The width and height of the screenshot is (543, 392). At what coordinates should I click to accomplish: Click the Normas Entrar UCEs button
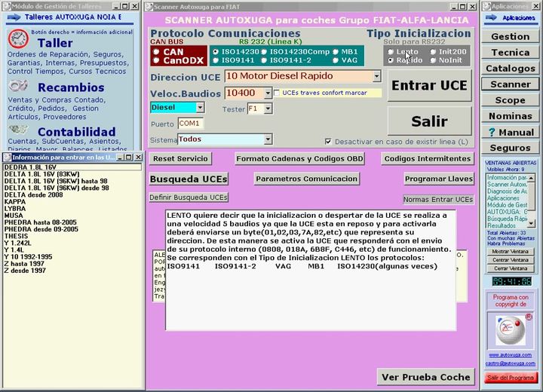click(438, 200)
